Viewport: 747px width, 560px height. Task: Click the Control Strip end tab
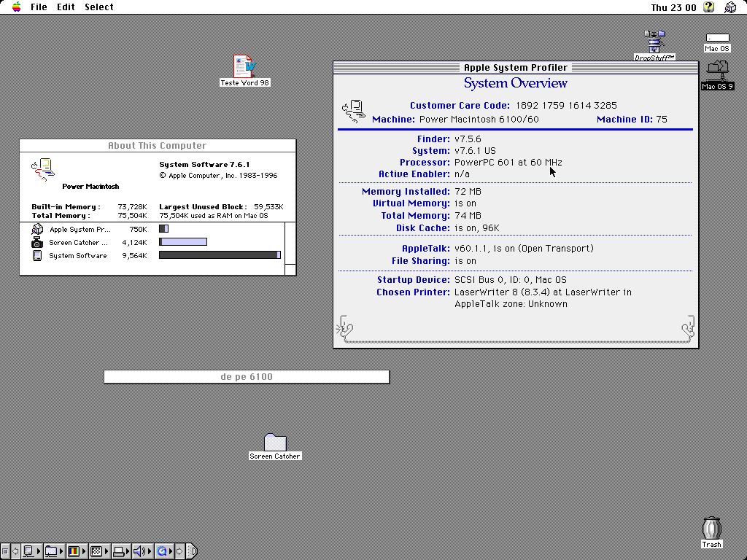pos(192,551)
